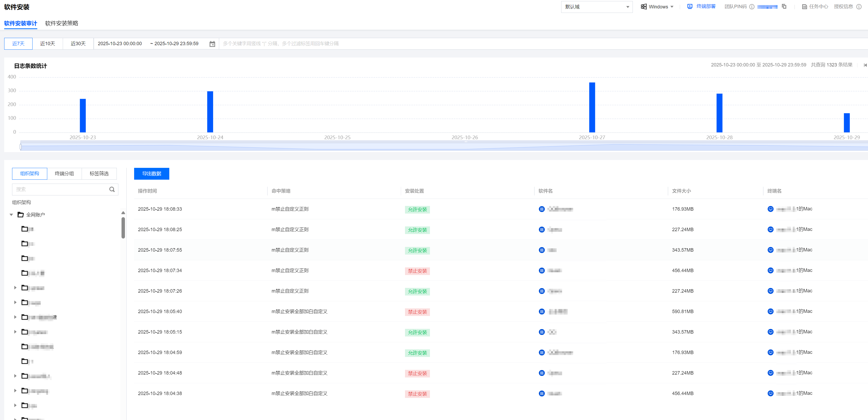This screenshot has height=420, width=868.
Task: Switch to 软件安装策略 tab
Action: point(62,23)
